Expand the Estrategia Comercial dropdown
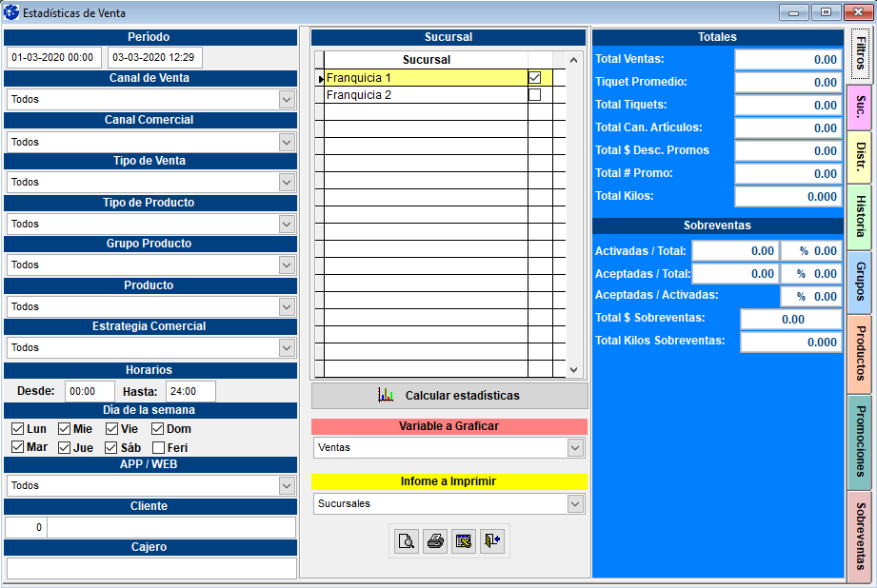Screen dimensions: 877x588 point(287,347)
